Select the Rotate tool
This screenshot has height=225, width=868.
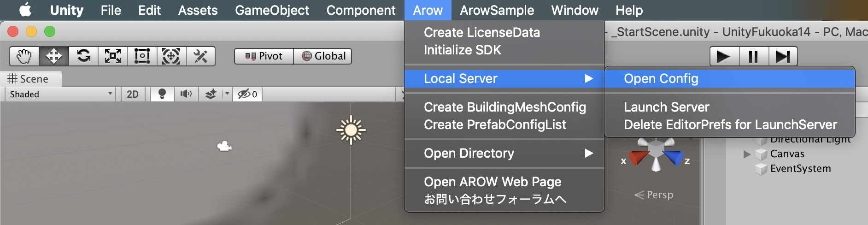[x=83, y=56]
